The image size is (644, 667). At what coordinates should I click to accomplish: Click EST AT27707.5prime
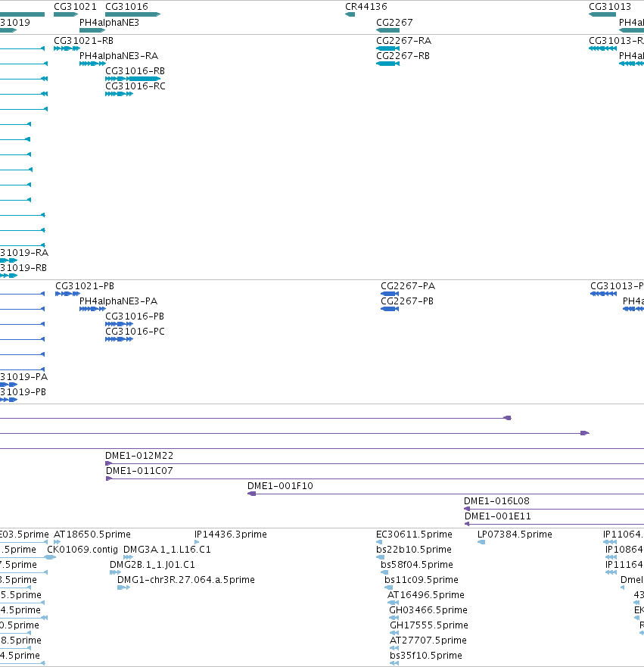(x=428, y=641)
